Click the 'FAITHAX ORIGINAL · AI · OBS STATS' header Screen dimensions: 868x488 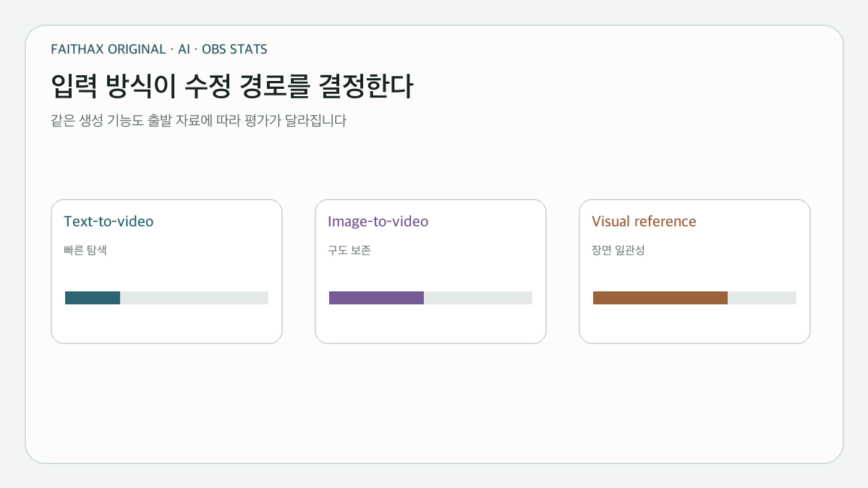[159, 49]
